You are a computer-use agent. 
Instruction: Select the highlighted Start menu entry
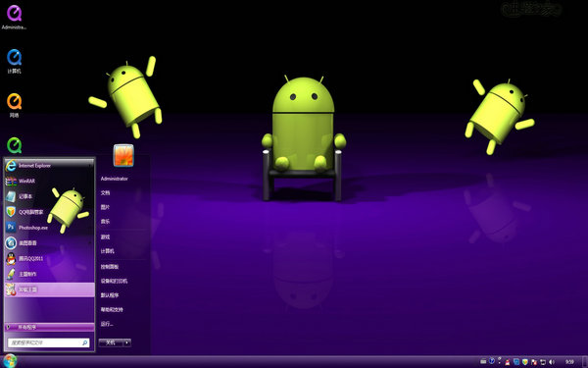49,289
